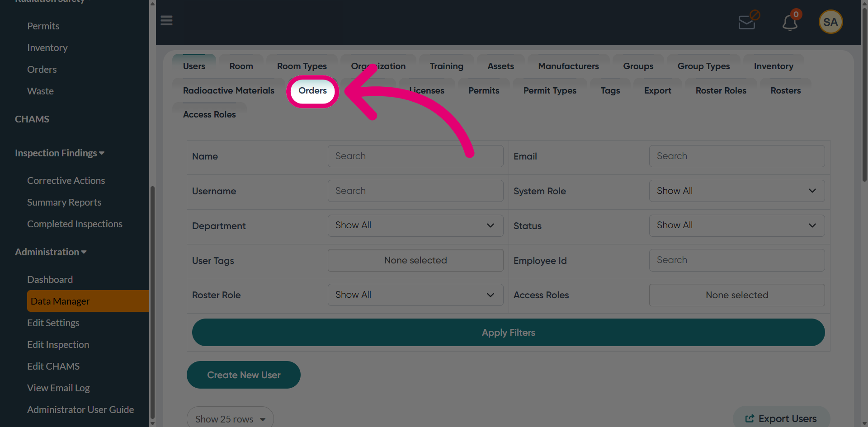Switch to the Tags tab
This screenshot has height=427, width=868.
tap(610, 90)
